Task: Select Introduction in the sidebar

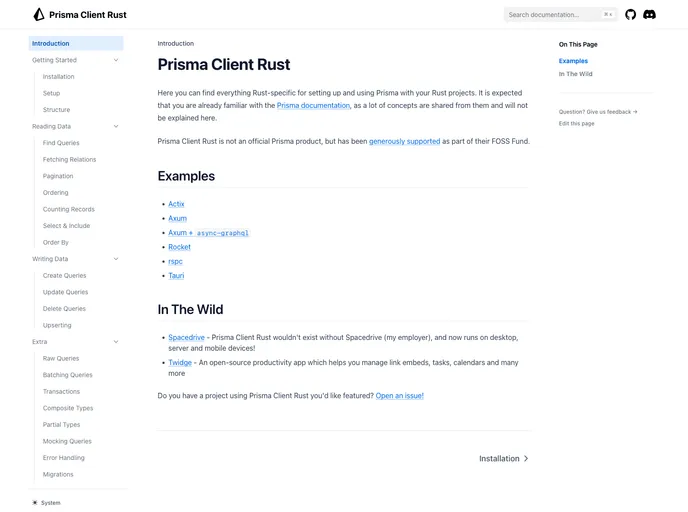Action: pos(51,43)
